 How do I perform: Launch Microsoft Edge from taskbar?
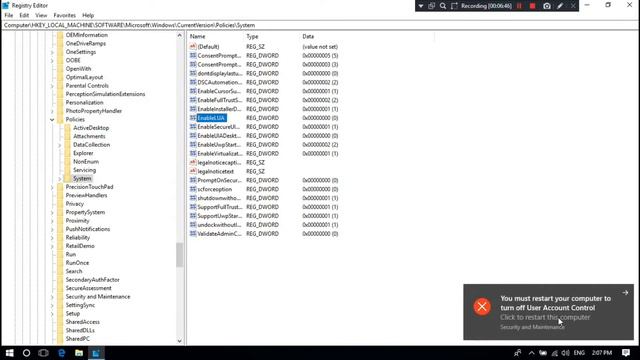(x=62, y=353)
